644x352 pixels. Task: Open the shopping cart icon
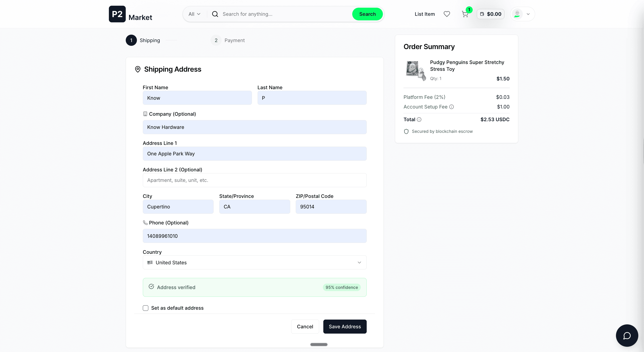tap(465, 14)
